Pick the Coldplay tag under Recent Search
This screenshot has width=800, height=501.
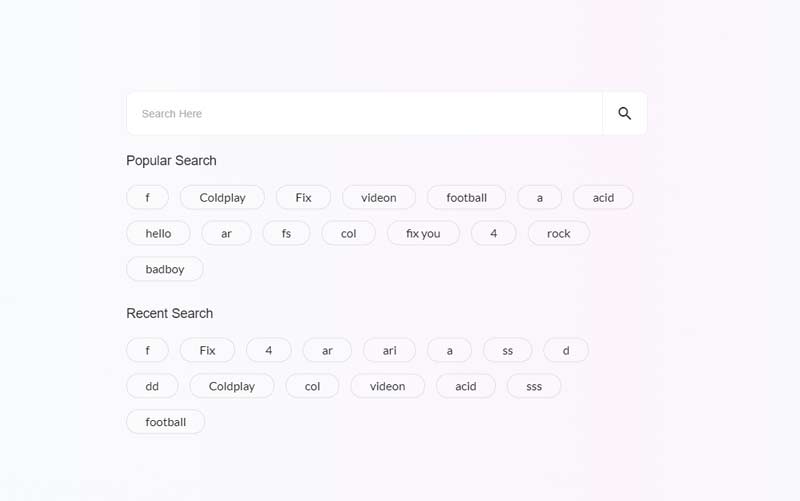point(232,387)
